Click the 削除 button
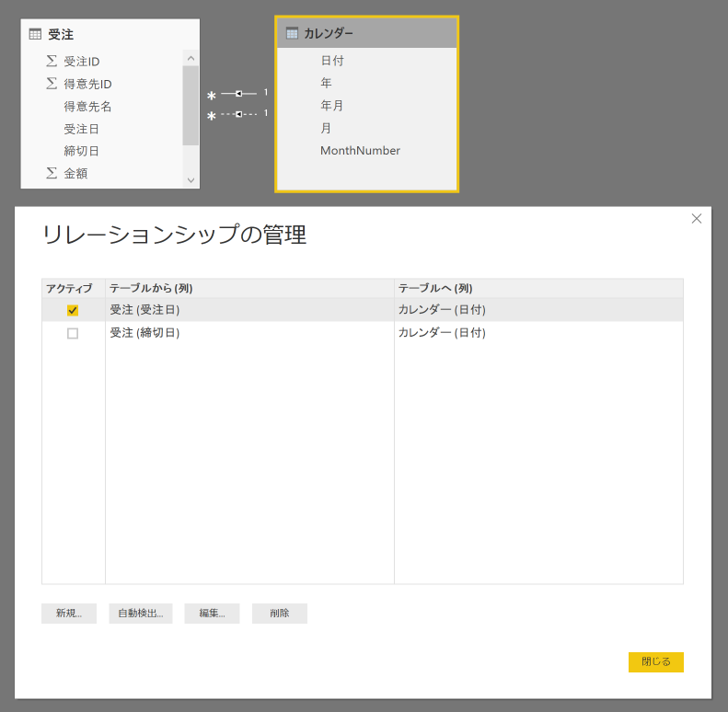 pos(280,614)
